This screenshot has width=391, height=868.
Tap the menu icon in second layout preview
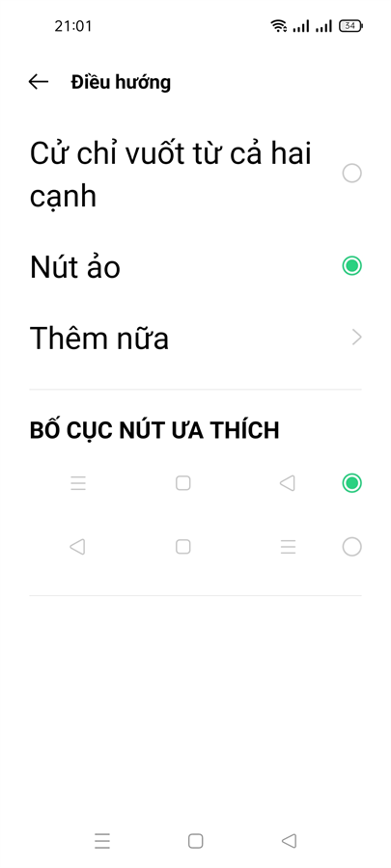[x=288, y=547]
